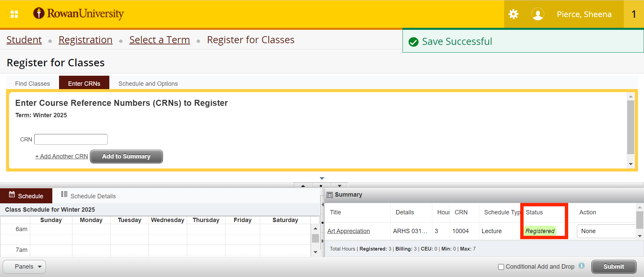The width and height of the screenshot is (644, 277).
Task: Click the Wednesday column header
Action: click(168, 220)
